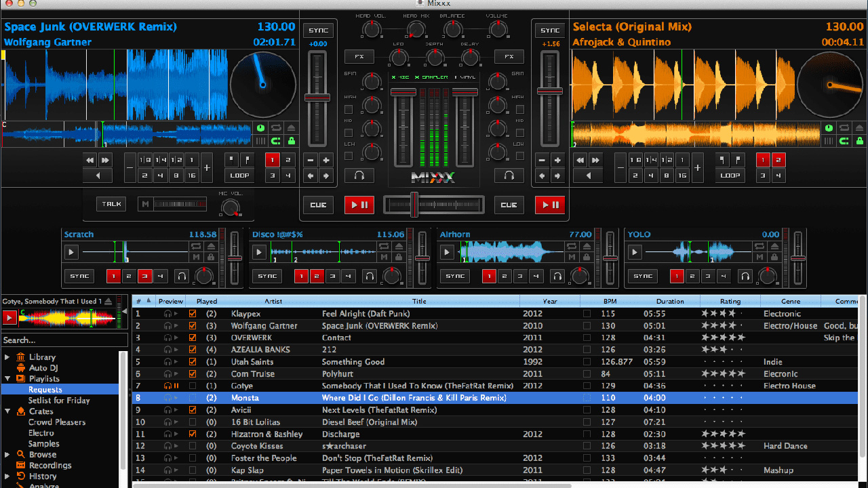The image size is (868, 488).
Task: Expand the Library tree item
Action: (x=5, y=357)
